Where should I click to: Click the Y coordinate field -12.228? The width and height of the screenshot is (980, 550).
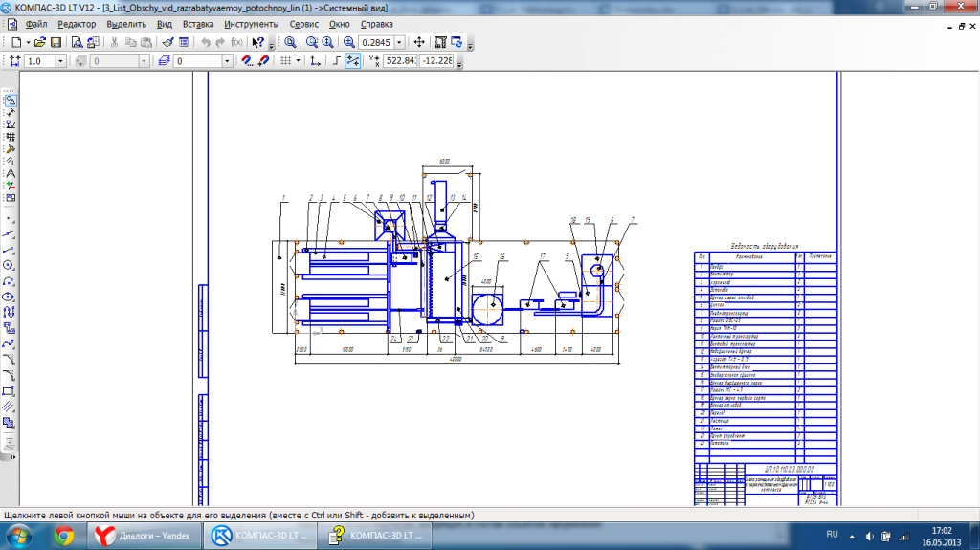pos(436,61)
